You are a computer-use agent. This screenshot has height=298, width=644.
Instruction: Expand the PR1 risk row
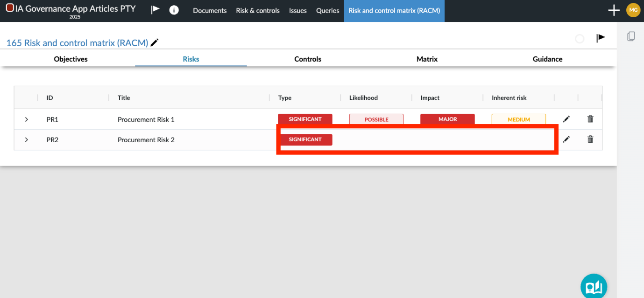click(27, 119)
